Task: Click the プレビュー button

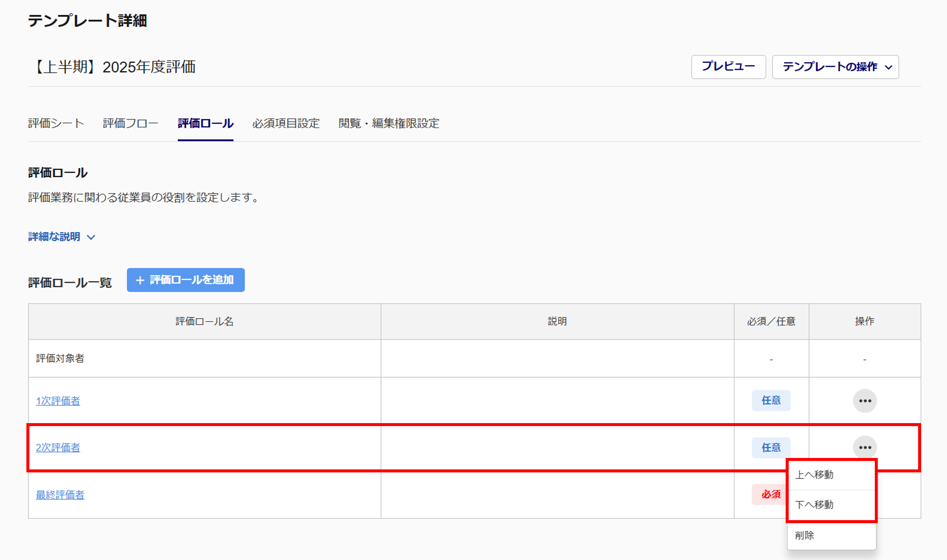Action: pyautogui.click(x=728, y=67)
